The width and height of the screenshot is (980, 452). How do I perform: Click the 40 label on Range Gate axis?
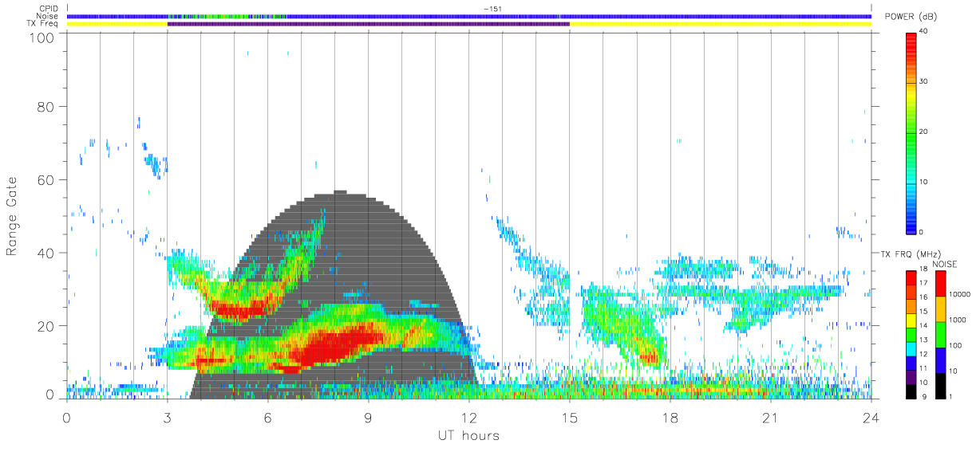46,254
